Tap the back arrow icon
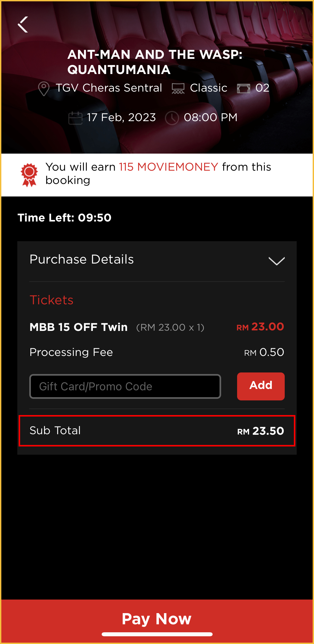The height and width of the screenshot is (644, 314). click(x=23, y=24)
